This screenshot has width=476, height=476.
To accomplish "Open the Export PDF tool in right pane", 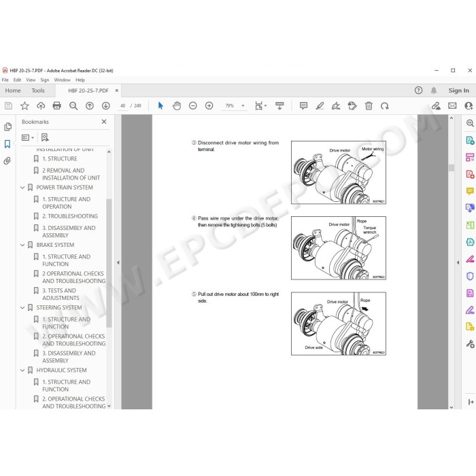I will [x=470, y=140].
